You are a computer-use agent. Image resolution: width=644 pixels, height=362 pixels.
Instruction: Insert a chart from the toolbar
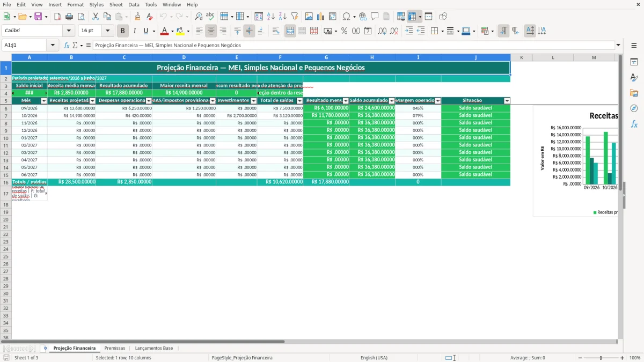(x=321, y=17)
